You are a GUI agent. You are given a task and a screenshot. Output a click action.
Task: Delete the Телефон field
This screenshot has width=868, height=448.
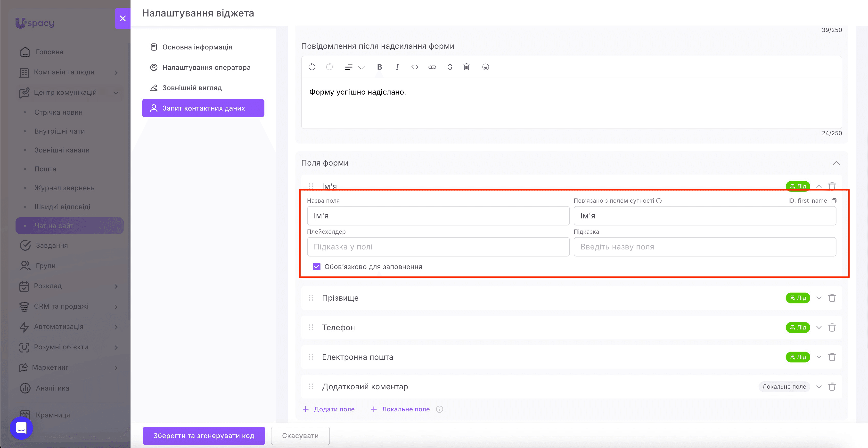(832, 328)
